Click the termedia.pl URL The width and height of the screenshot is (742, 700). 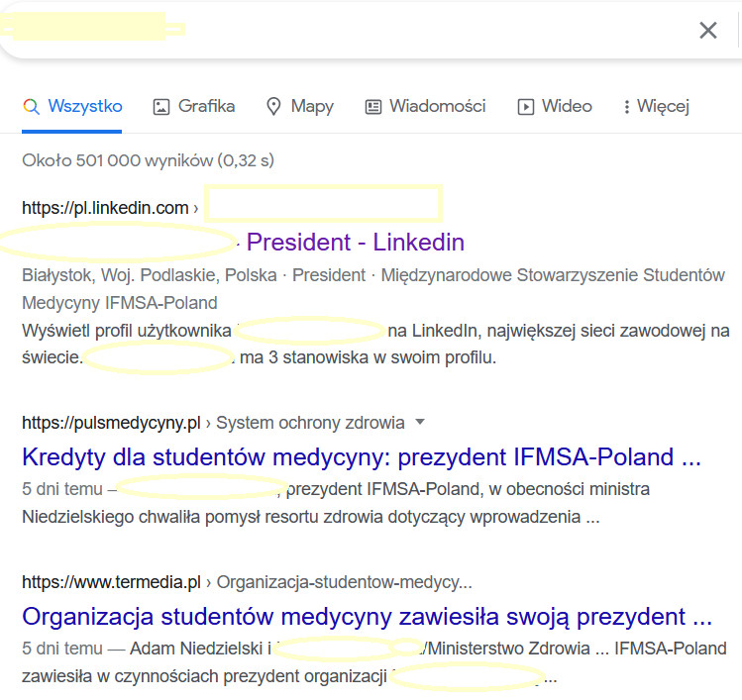click(x=111, y=582)
